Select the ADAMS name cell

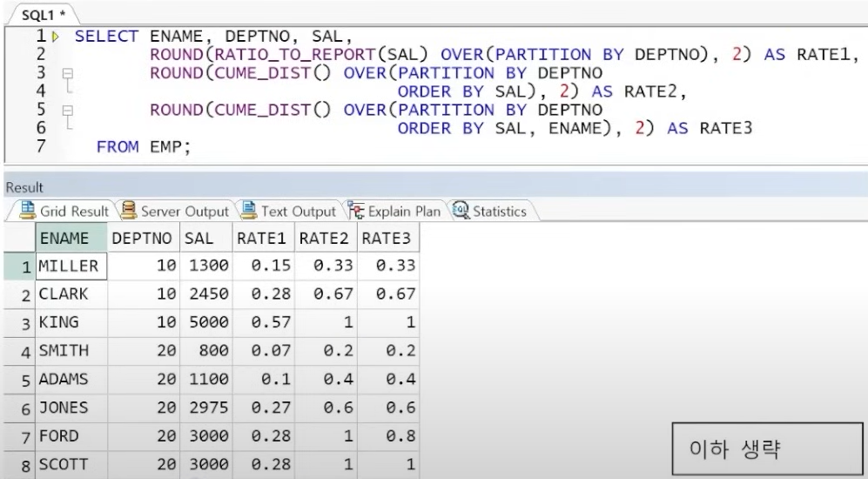[x=71, y=380]
